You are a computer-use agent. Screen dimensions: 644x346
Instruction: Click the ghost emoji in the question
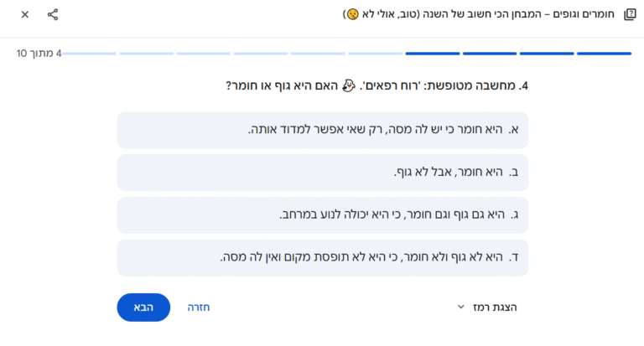tap(351, 85)
